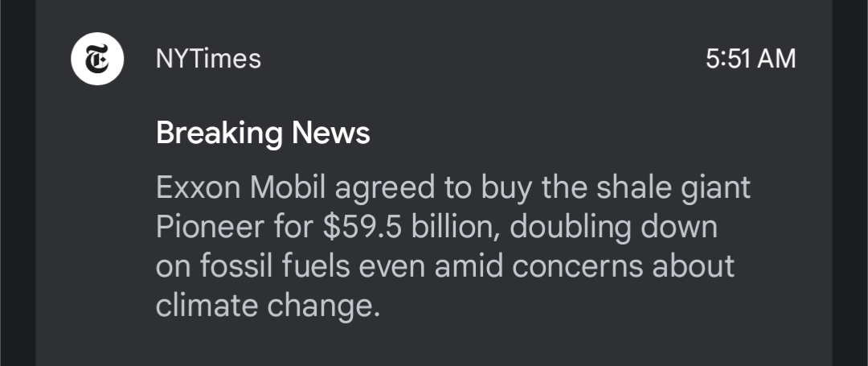Click the 5:51 AM timestamp
The width and height of the screenshot is (868, 366).
click(751, 59)
